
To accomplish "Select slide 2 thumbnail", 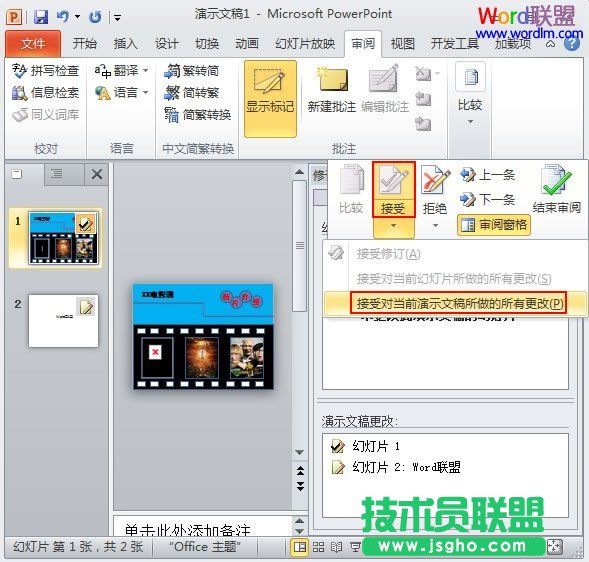I will [x=63, y=321].
